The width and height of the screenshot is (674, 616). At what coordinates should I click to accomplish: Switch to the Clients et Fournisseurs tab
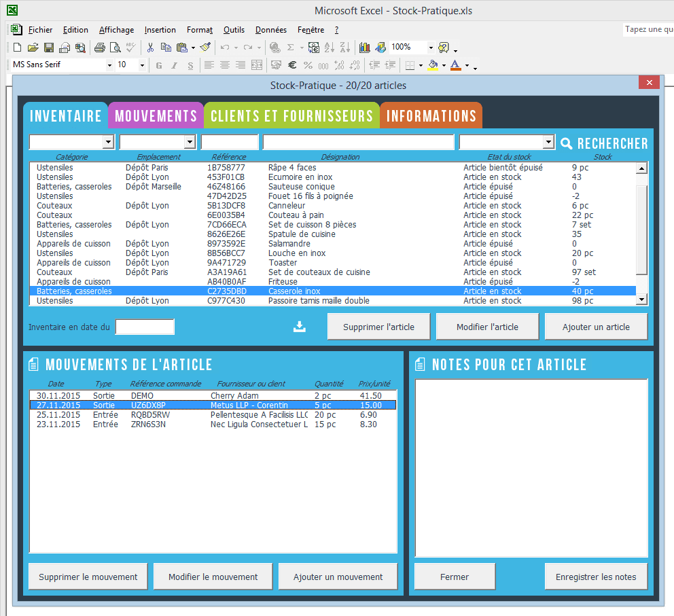pos(291,116)
